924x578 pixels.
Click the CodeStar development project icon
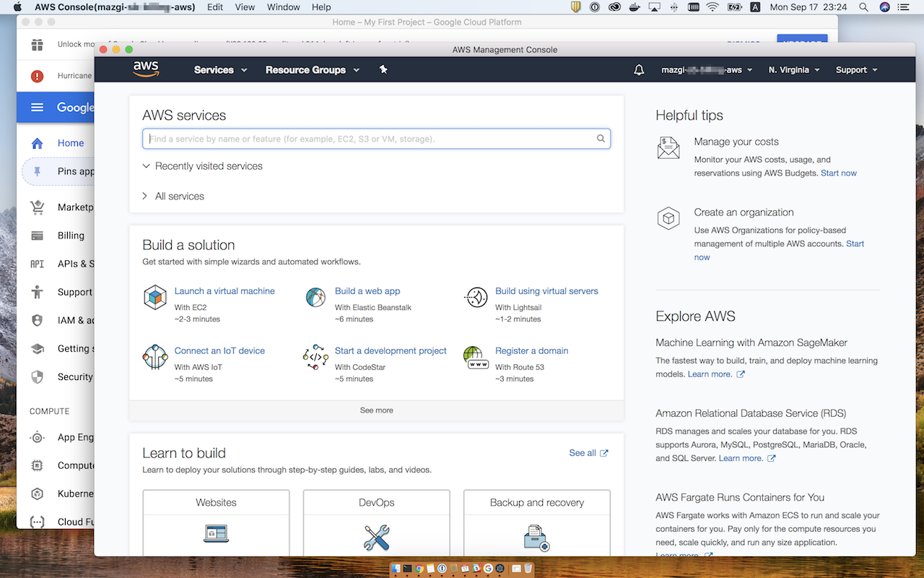(315, 357)
